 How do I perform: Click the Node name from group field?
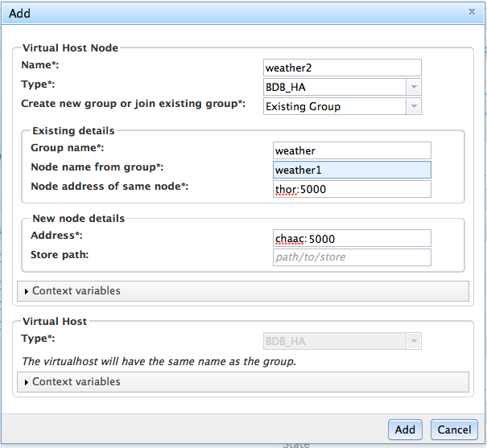[x=352, y=170]
